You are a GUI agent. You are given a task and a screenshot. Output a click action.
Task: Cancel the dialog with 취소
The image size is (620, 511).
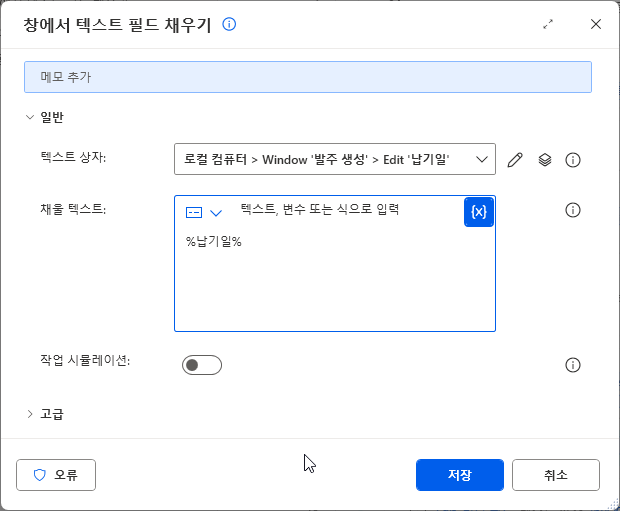coord(556,475)
